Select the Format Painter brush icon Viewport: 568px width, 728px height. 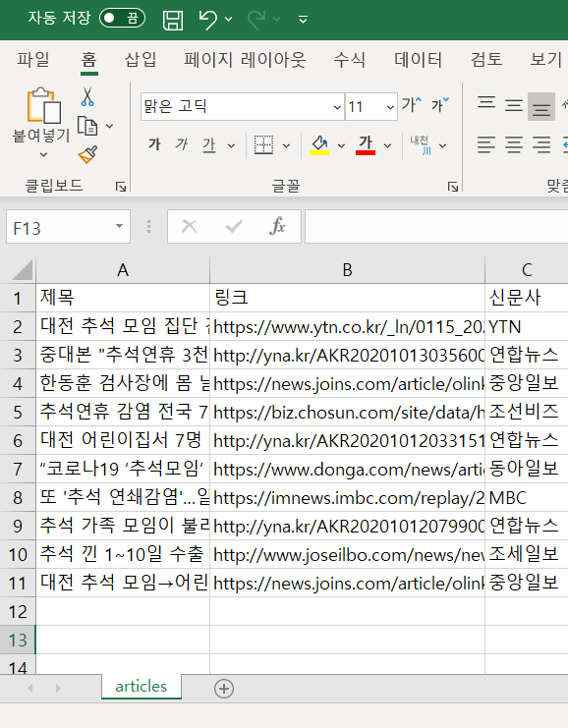click(x=87, y=154)
